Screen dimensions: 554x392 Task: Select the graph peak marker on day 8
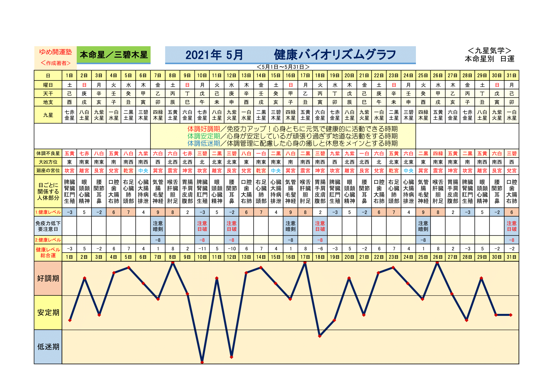(172, 263)
